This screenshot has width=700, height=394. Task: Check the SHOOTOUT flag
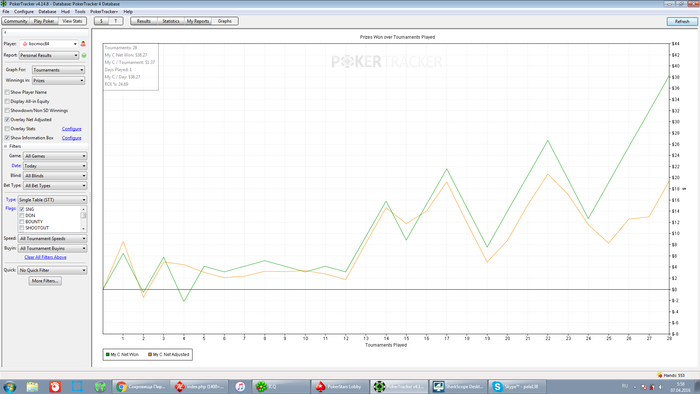tap(21, 228)
